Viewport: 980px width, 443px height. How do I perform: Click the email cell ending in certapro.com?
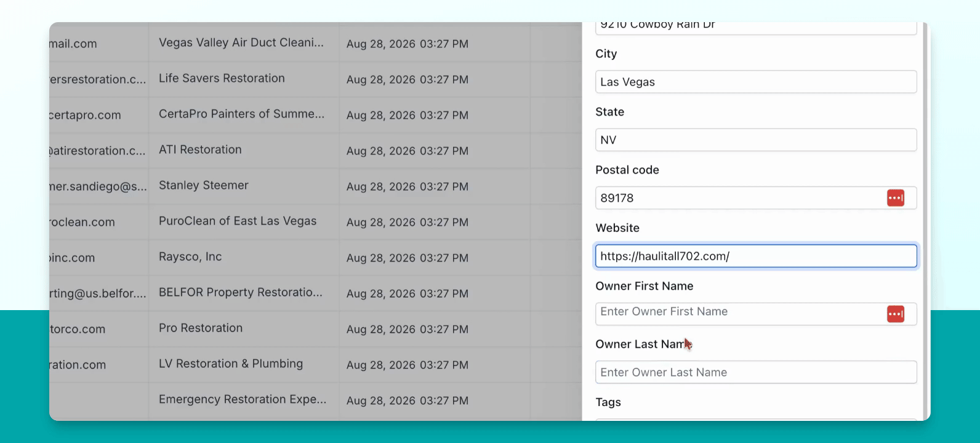pyautogui.click(x=98, y=115)
